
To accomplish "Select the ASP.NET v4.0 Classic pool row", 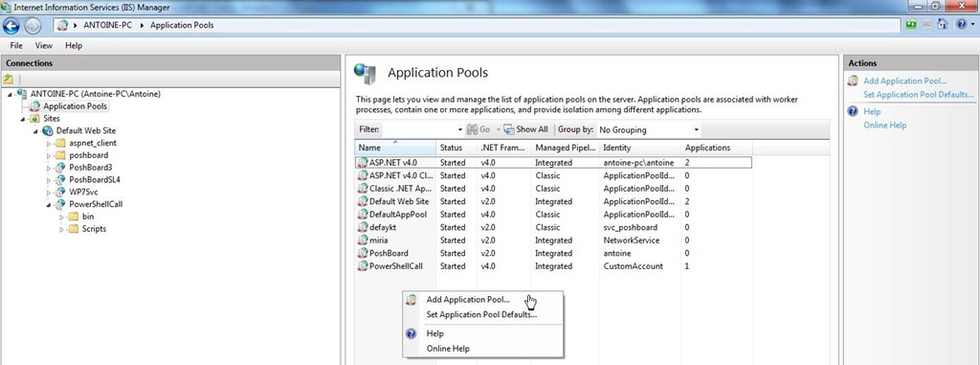I will point(553,175).
